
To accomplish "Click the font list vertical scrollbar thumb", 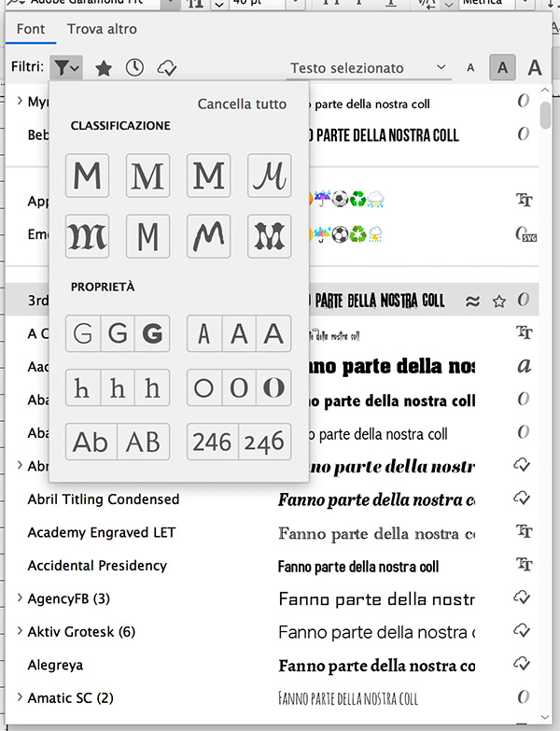I will pos(546,115).
